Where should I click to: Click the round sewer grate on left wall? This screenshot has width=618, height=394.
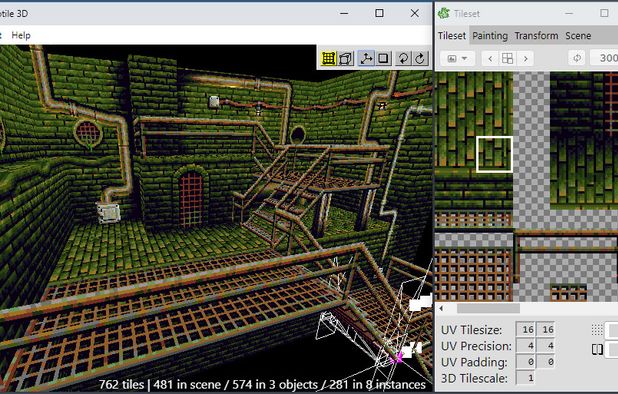coord(88,133)
